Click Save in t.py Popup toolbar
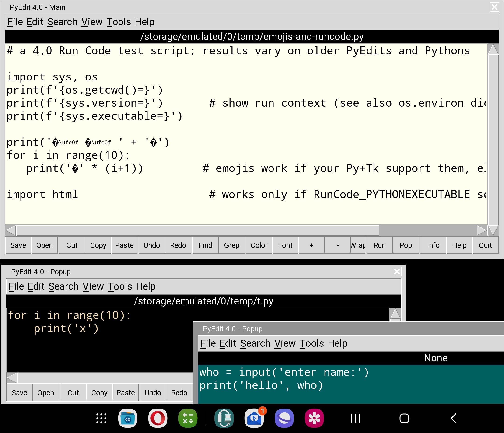This screenshot has width=504, height=433. (x=19, y=393)
